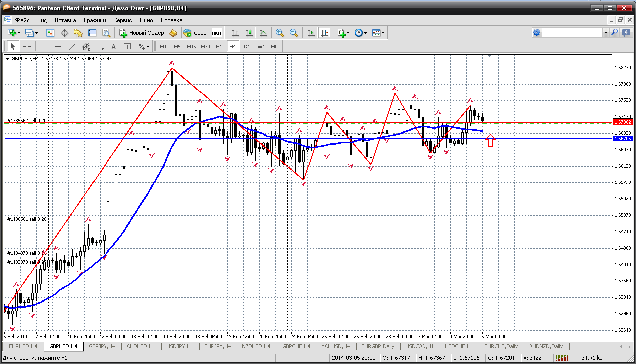Screen dimensions: 636x364
Task: Select the horizontal line tool
Action: click(58, 46)
